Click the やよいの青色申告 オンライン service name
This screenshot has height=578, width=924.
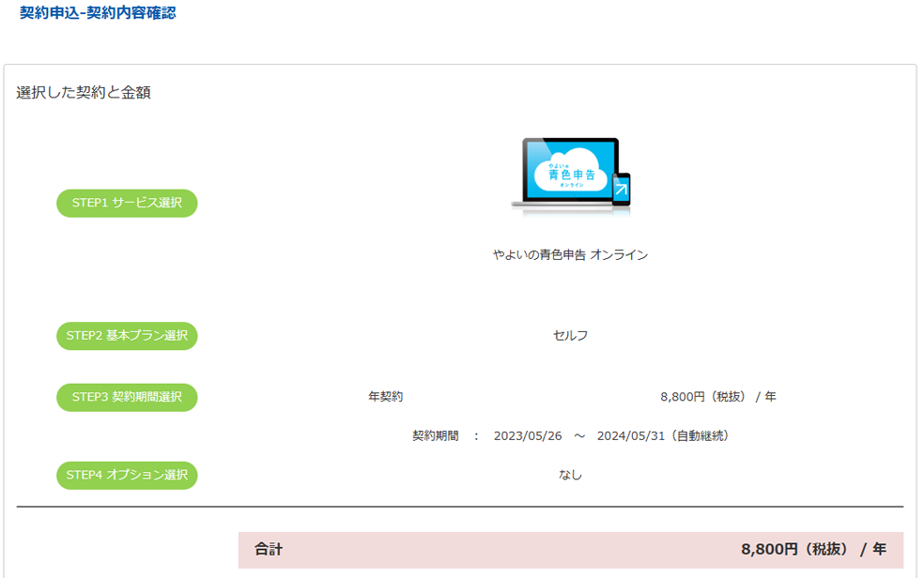(x=570, y=255)
